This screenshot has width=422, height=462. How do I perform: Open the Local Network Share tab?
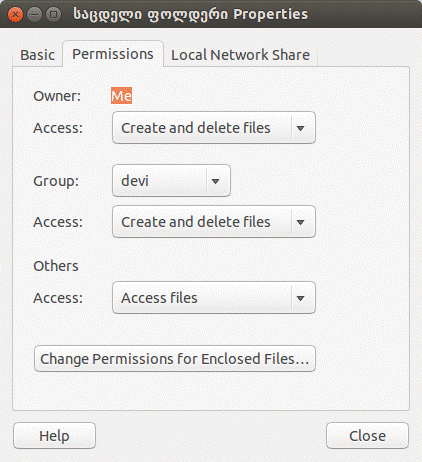[240, 55]
